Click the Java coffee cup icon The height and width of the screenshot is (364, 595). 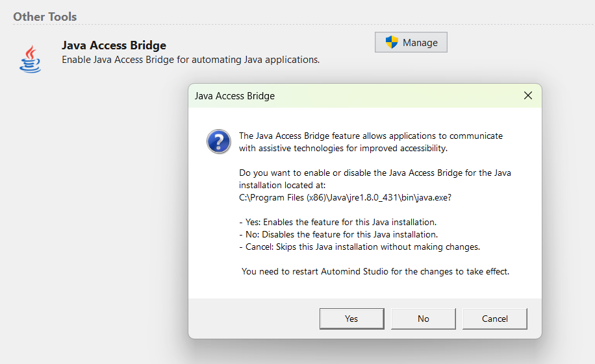point(31,59)
